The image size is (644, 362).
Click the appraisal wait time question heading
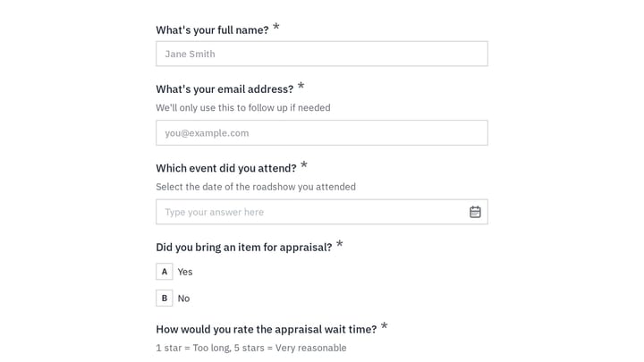pyautogui.click(x=267, y=330)
